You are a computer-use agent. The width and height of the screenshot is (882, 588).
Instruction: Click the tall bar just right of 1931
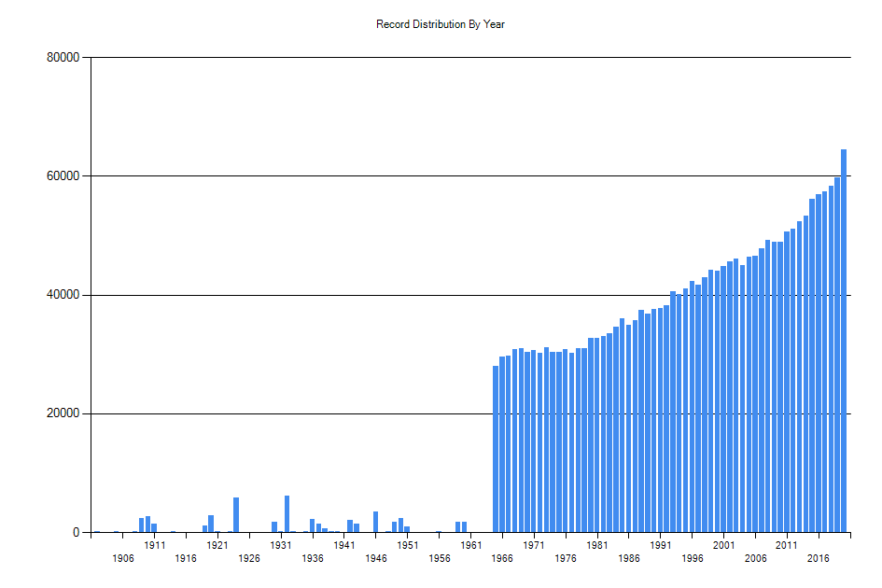287,514
